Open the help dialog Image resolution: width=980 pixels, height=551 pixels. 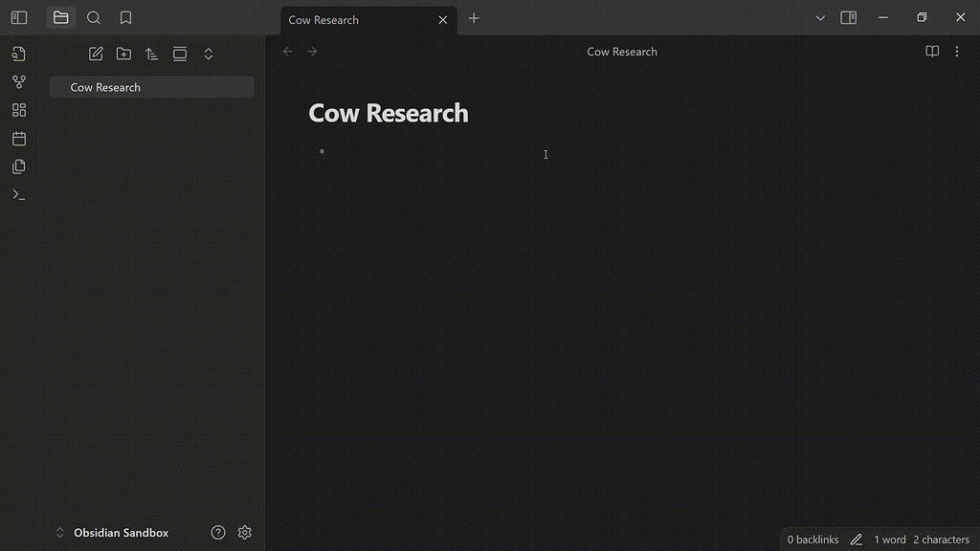pyautogui.click(x=217, y=532)
